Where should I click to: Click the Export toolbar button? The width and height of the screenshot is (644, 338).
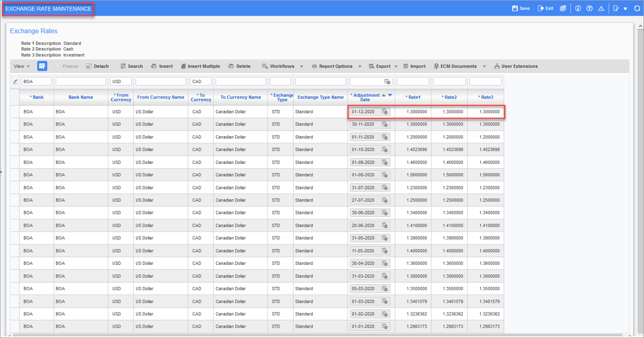point(379,66)
